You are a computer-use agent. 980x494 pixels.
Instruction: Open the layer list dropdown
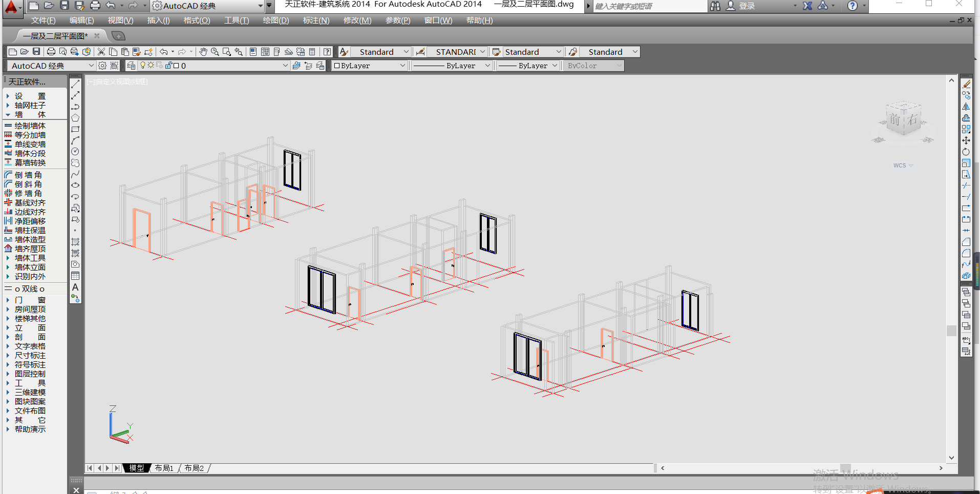tap(214, 66)
